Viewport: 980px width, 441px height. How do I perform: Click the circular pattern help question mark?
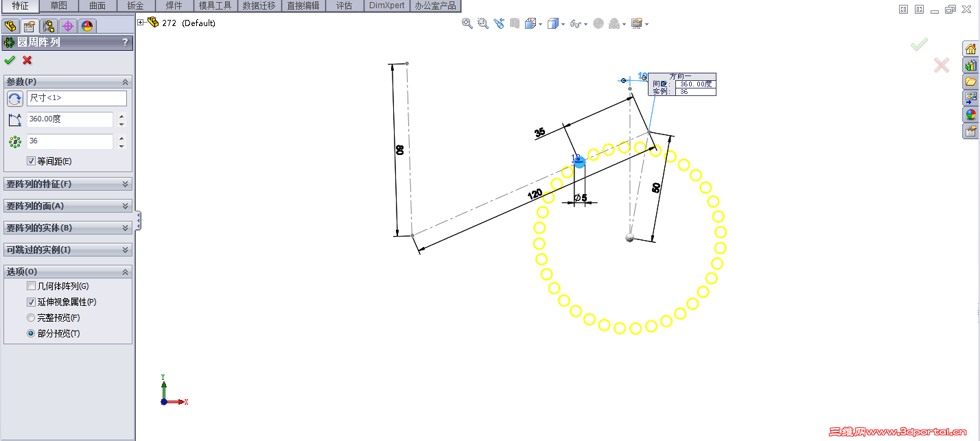125,43
